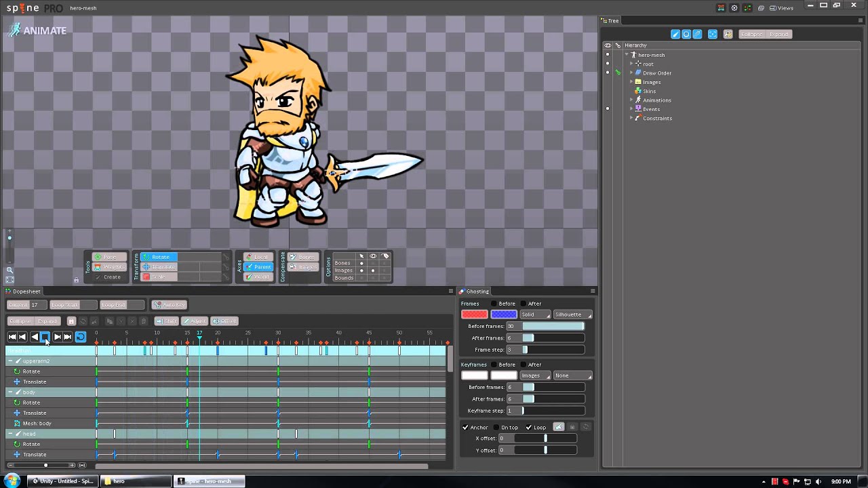Toggle ghost pencil icon beside Loop
Image resolution: width=868 pixels, height=488 pixels.
559,427
